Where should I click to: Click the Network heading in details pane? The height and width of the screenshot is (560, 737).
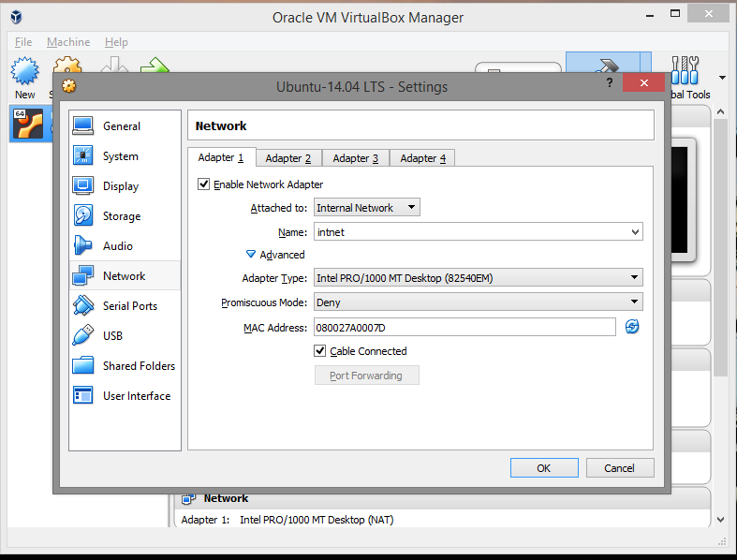coord(226,498)
